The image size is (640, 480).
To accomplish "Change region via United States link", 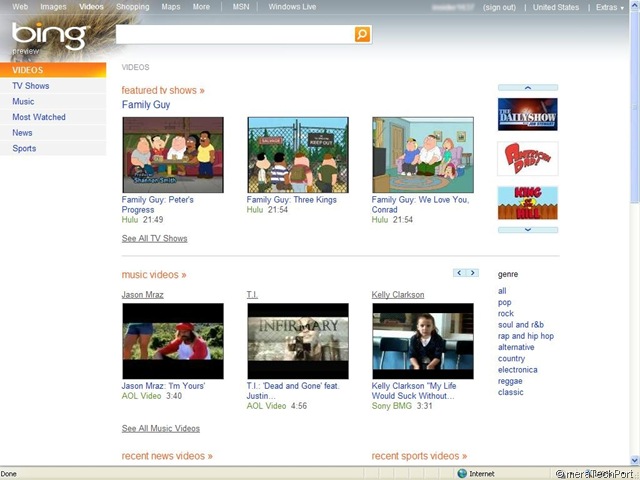I will (556, 7).
